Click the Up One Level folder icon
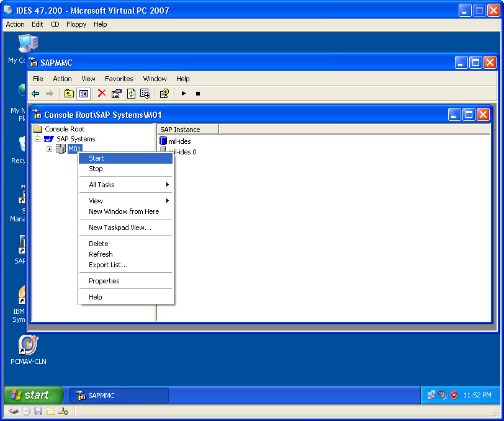 70,94
